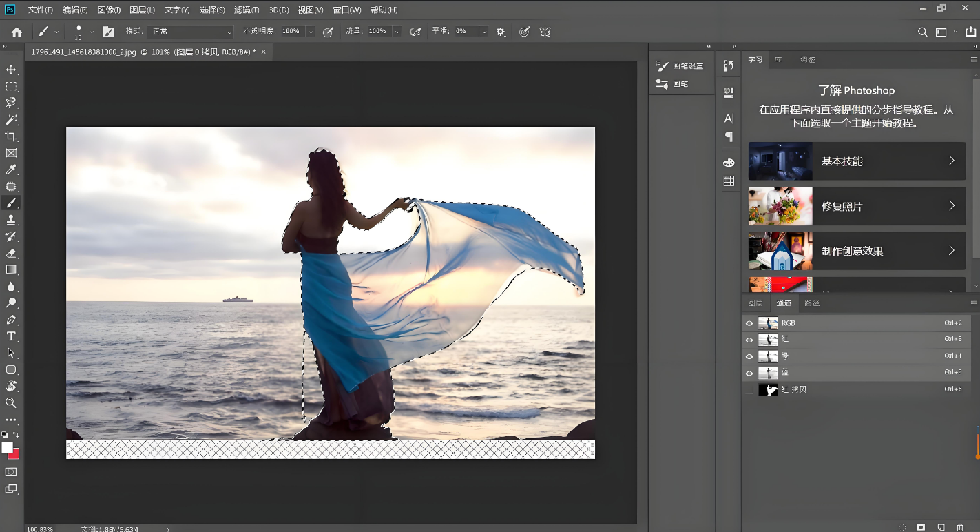980x532 pixels.
Task: Open the 滤镜(T) menu
Action: tap(247, 10)
